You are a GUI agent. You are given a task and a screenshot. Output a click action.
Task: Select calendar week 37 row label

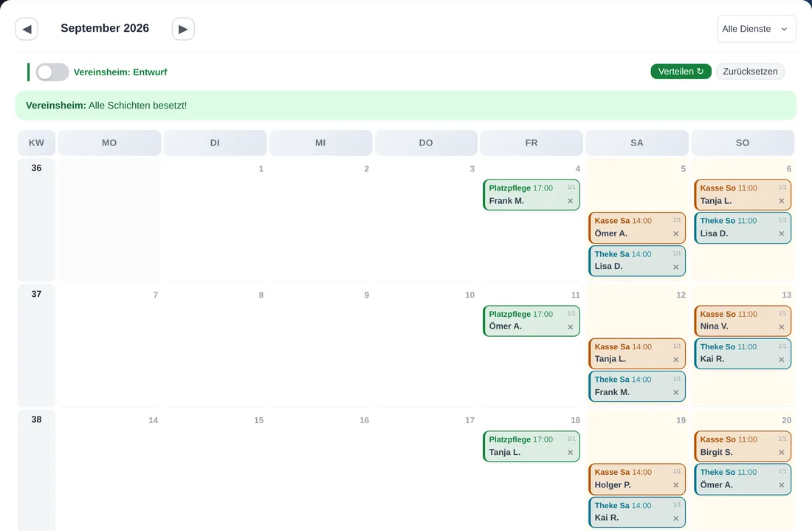coord(36,294)
